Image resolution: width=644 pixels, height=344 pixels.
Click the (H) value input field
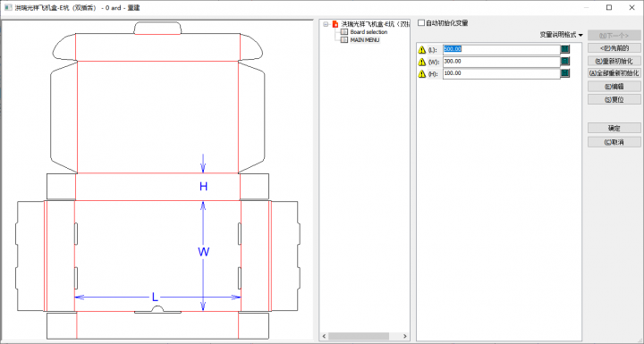502,73
